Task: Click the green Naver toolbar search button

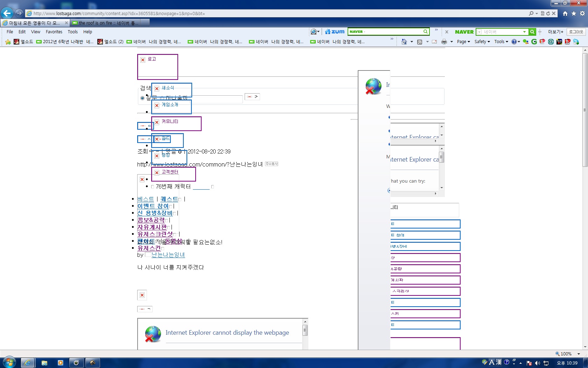Action: point(532,32)
